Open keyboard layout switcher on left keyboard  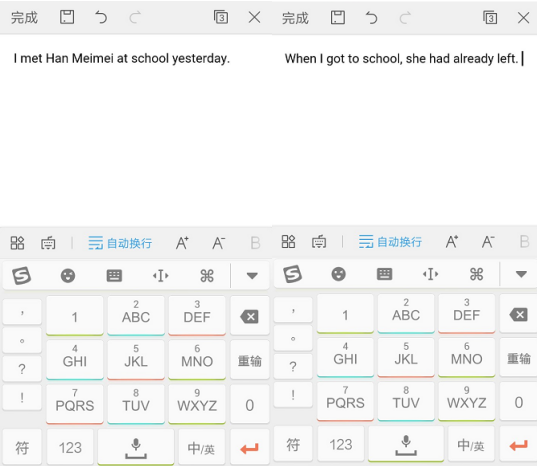click(114, 276)
